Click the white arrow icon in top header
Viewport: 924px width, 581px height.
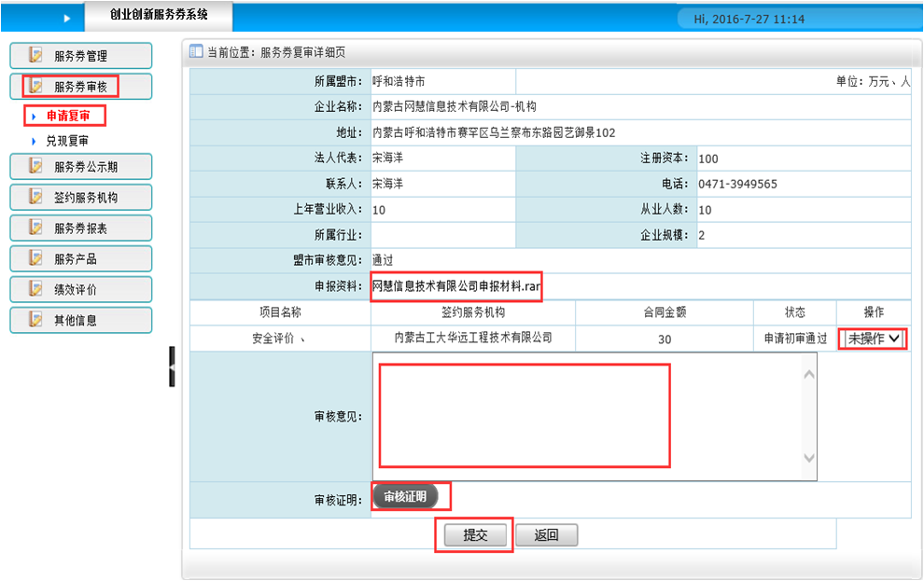(x=66, y=19)
